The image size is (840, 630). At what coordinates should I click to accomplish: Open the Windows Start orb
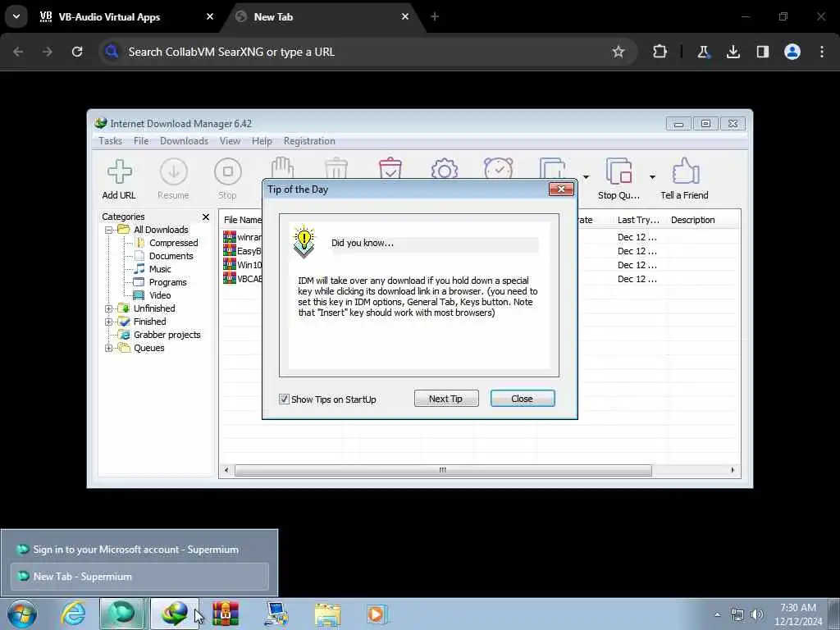click(x=22, y=614)
